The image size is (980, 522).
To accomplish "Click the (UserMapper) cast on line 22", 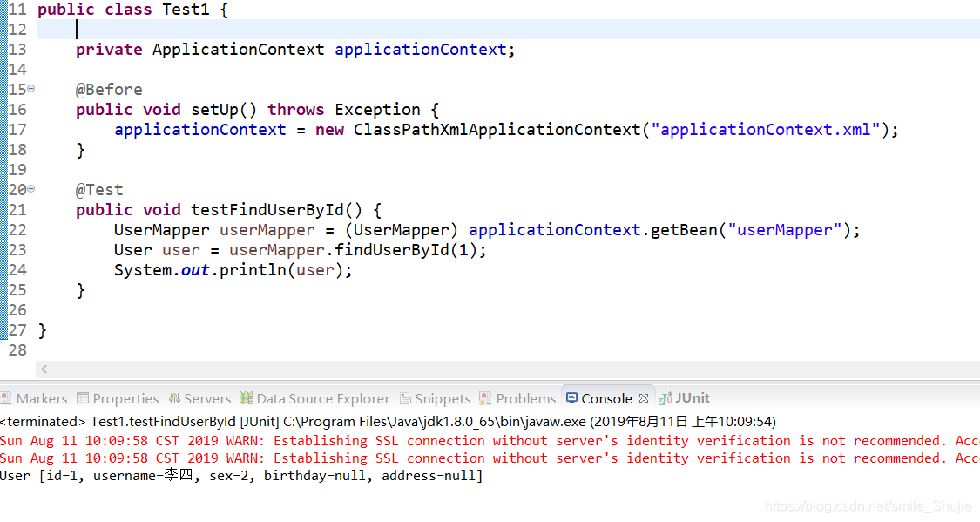I will [x=402, y=230].
